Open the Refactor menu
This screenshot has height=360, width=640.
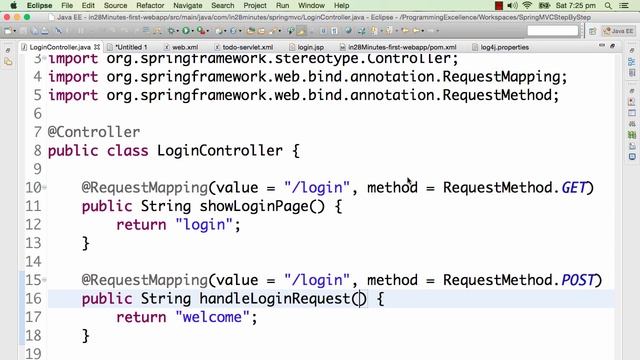[x=150, y=6]
